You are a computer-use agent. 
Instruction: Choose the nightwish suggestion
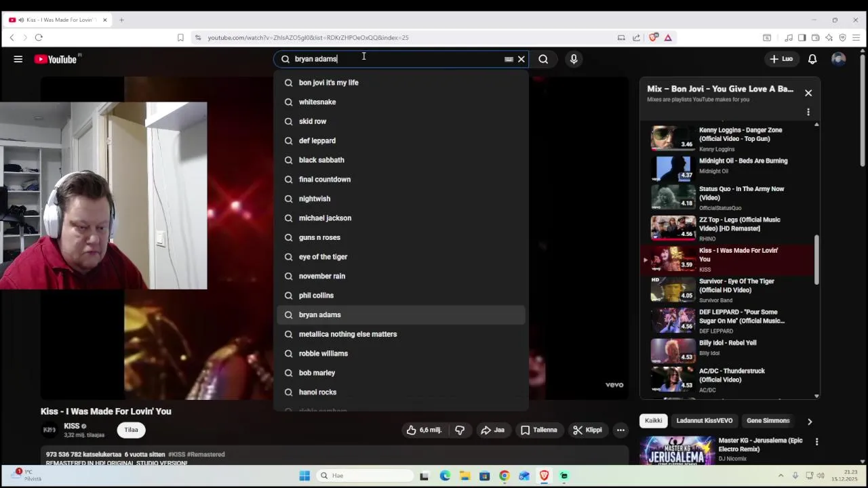pyautogui.click(x=401, y=199)
